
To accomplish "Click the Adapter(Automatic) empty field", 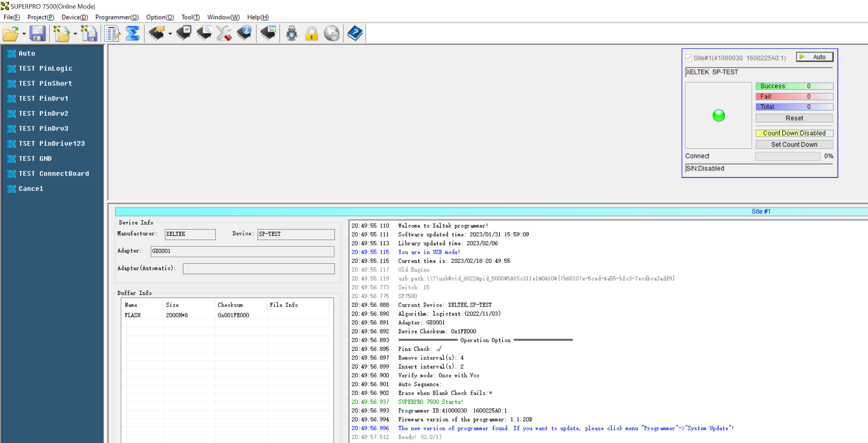I will [x=259, y=269].
